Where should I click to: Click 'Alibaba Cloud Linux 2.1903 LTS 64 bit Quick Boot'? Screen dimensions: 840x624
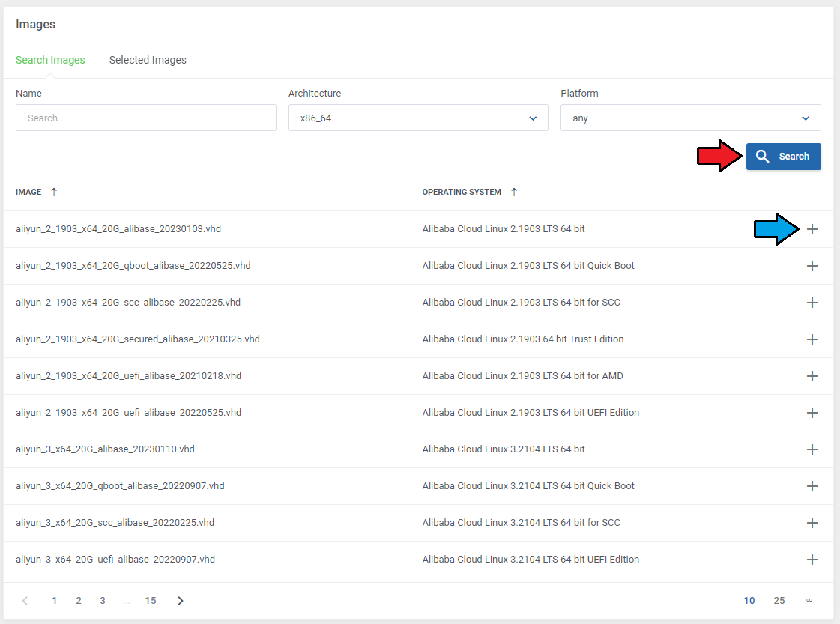[528, 266]
